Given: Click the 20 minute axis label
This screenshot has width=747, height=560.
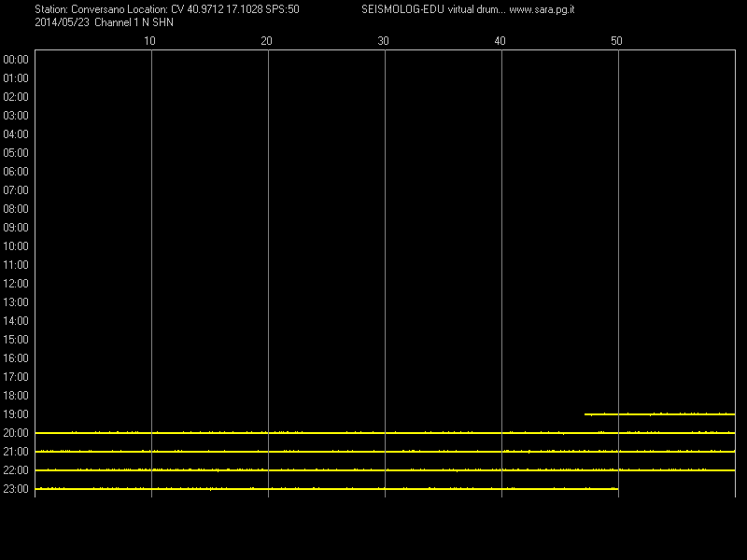Looking at the screenshot, I should 266,41.
